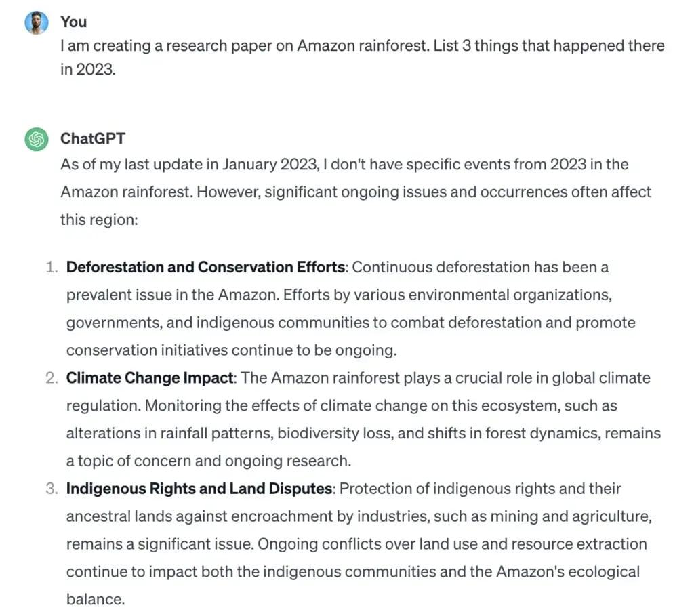
Task: Click the "You" sender name
Action: point(73,22)
